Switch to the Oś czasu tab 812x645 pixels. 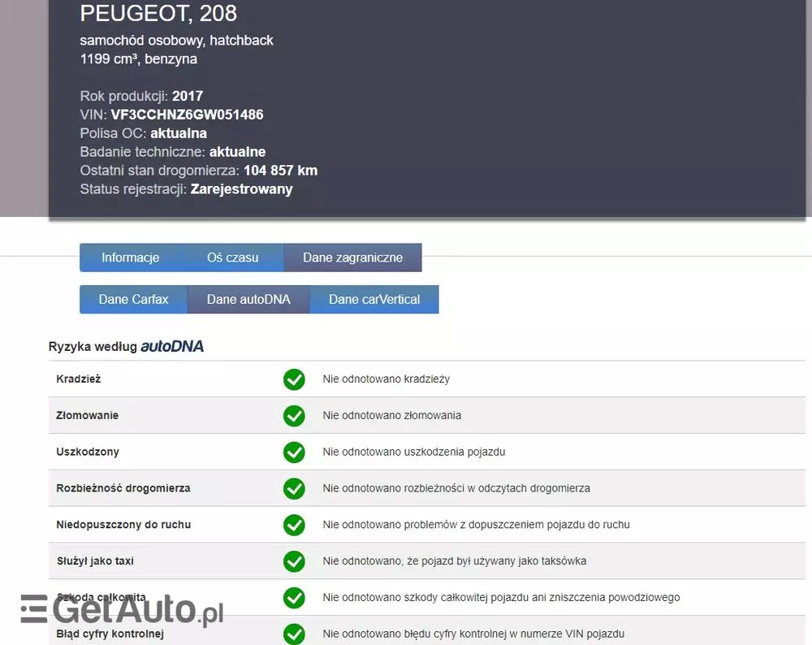(x=232, y=258)
